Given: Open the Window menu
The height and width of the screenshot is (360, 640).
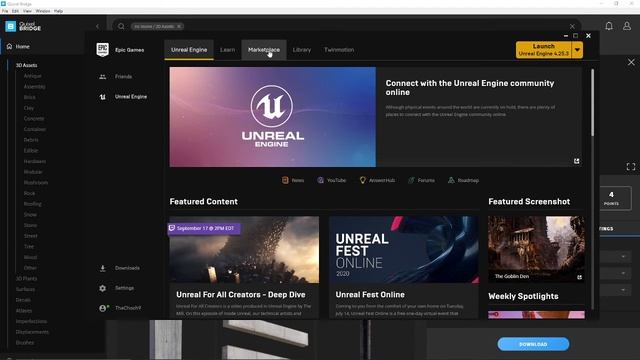Looking at the screenshot, I should click(x=43, y=11).
